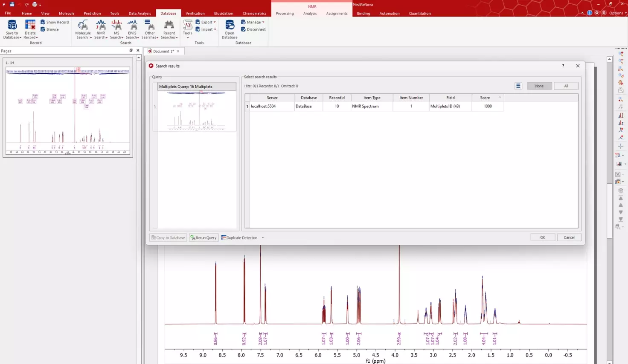Select None in search results
Screen dimensions: 628x364
(539, 86)
